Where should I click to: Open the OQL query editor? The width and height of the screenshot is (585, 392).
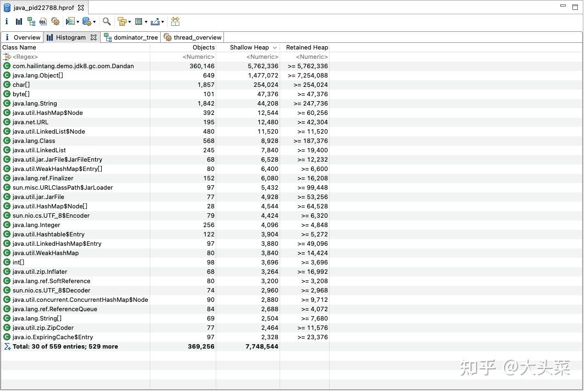point(43,21)
